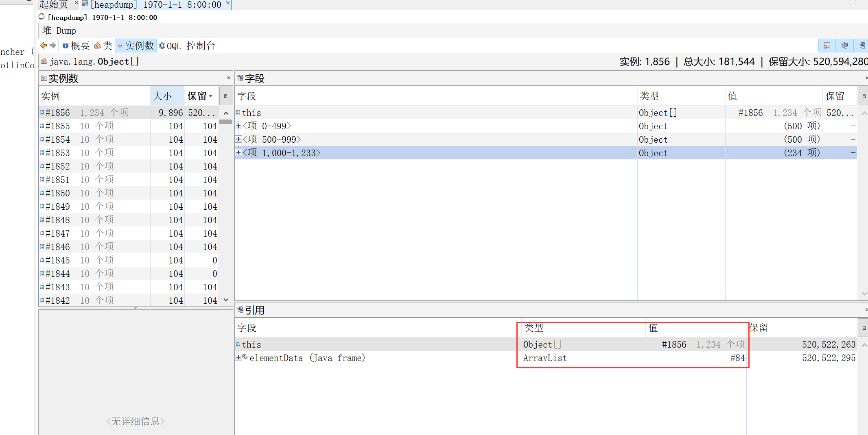Click the 实例 column header
868x435 pixels.
94,96
